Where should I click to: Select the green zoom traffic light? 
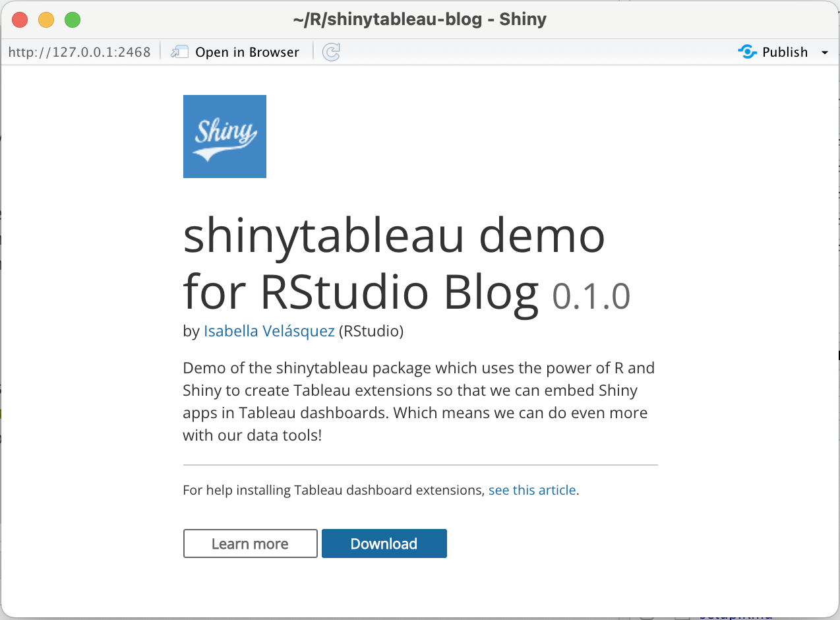tap(73, 20)
